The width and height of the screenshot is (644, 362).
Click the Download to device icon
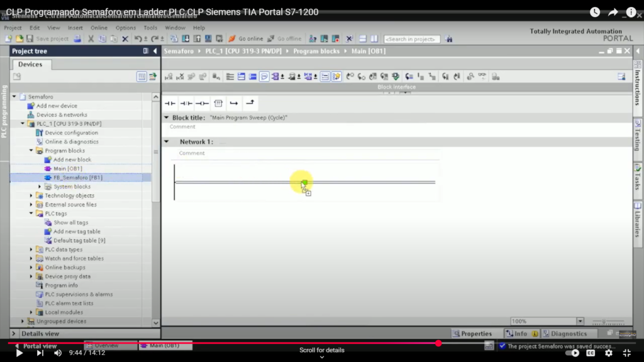click(x=186, y=39)
